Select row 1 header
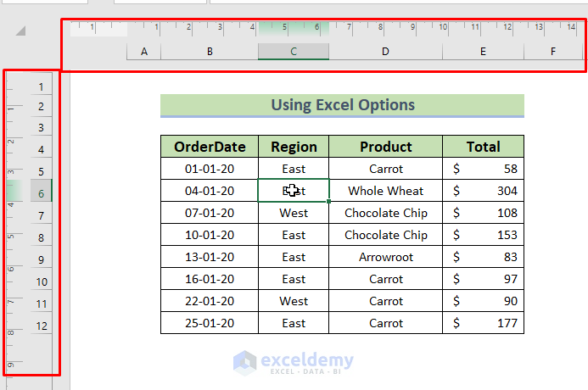Screen dimensions: 588x390 [41, 86]
